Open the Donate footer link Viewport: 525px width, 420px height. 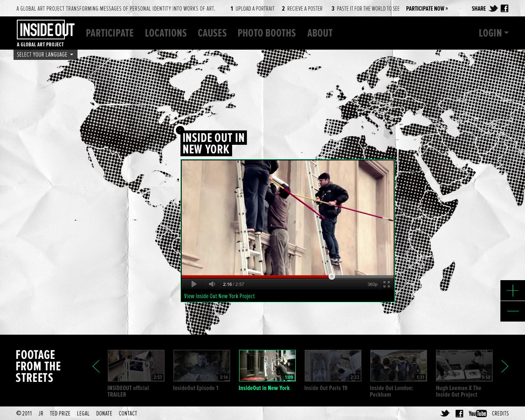point(104,413)
